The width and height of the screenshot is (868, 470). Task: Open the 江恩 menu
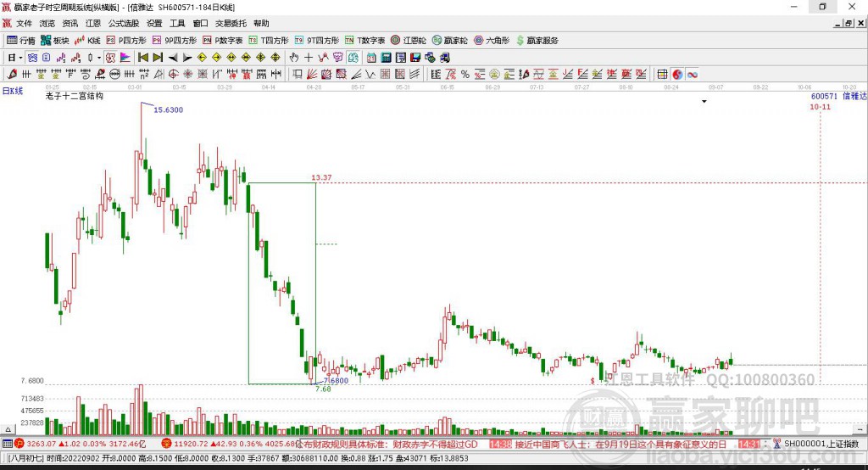coord(93,23)
